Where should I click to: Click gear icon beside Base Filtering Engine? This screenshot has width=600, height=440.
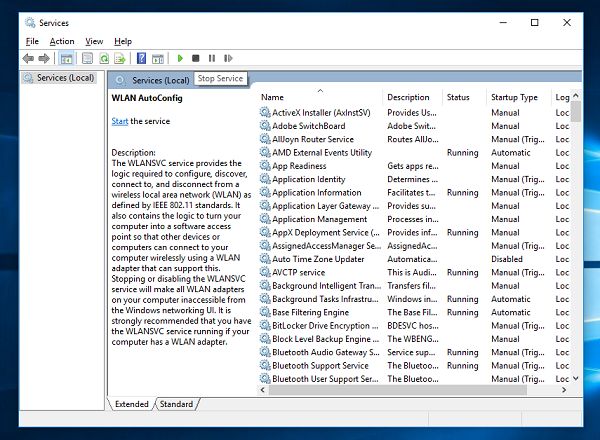pyautogui.click(x=265, y=312)
